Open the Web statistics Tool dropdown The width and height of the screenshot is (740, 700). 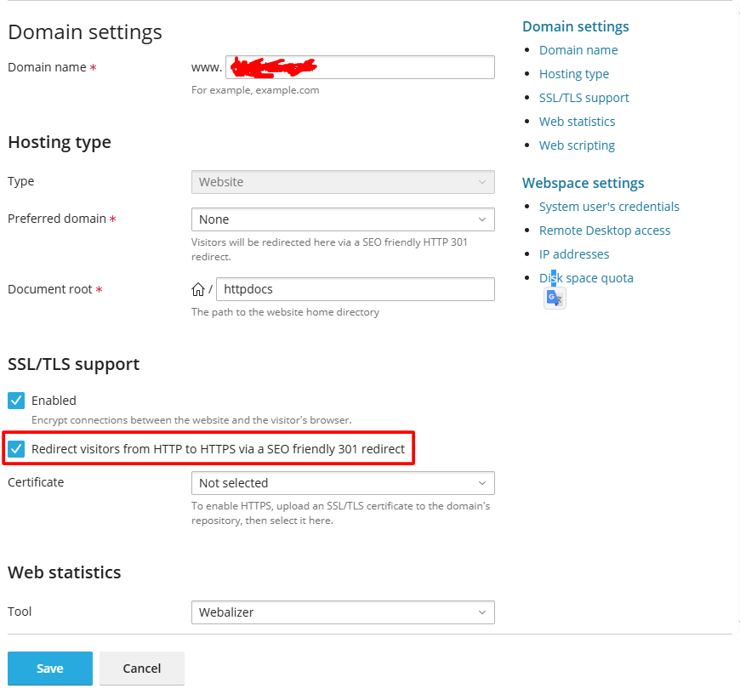[x=343, y=612]
